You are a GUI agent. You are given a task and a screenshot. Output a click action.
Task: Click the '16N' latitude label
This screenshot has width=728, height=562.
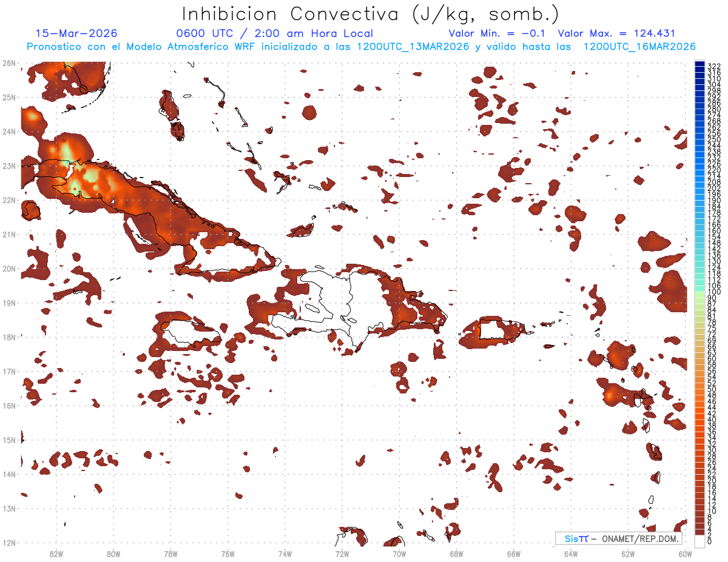coord(9,406)
